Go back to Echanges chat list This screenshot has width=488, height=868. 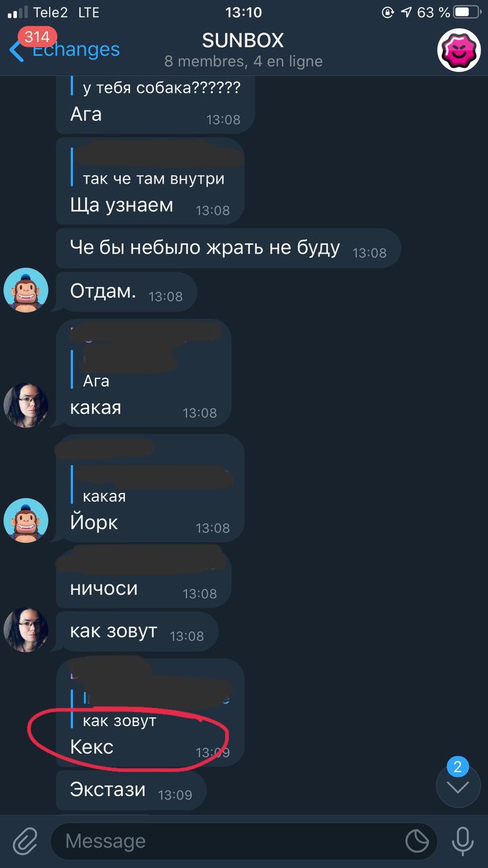[x=64, y=50]
